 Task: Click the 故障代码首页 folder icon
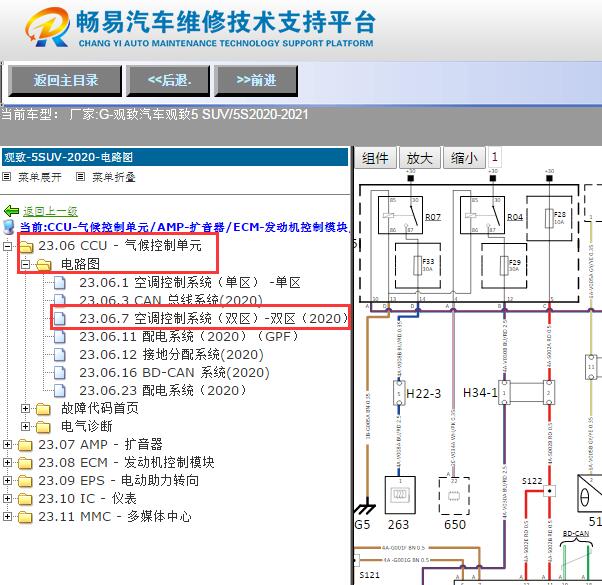tap(43, 409)
